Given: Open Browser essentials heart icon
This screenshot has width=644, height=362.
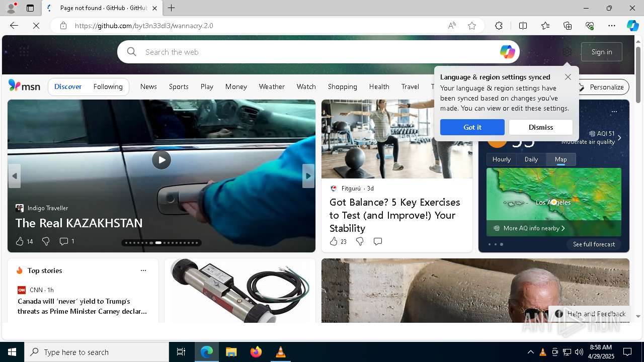Looking at the screenshot, I should [x=590, y=26].
